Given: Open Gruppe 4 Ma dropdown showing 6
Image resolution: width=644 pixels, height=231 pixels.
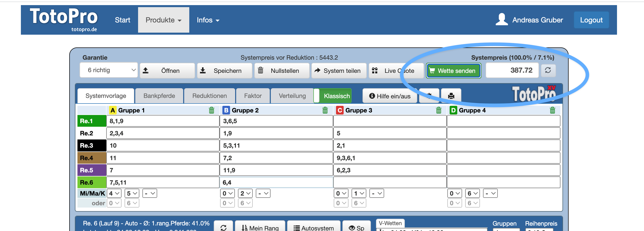Looking at the screenshot, I should [x=473, y=193].
